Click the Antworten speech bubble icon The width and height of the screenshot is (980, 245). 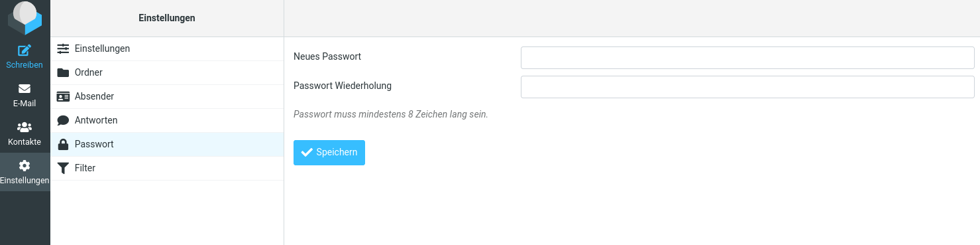pos(63,120)
